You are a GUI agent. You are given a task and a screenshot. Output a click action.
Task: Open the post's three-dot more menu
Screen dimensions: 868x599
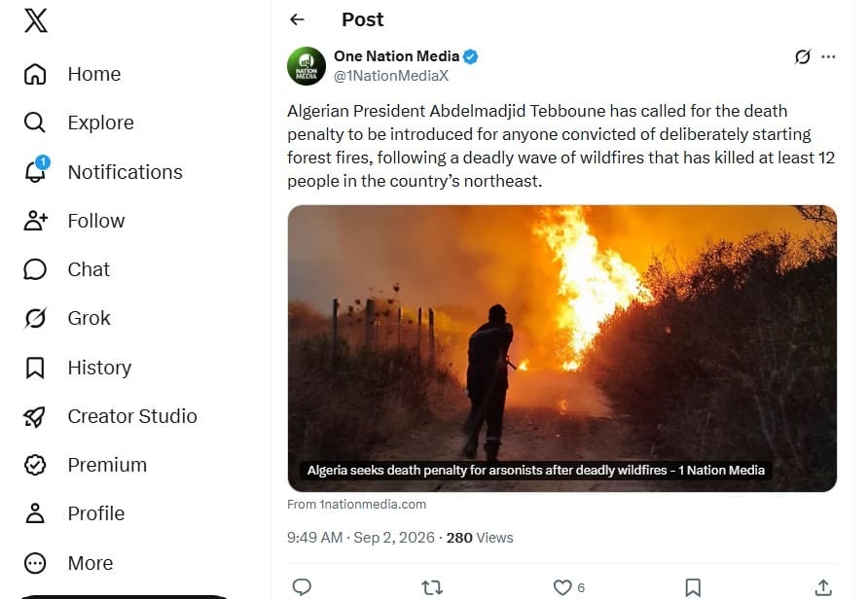pos(828,56)
